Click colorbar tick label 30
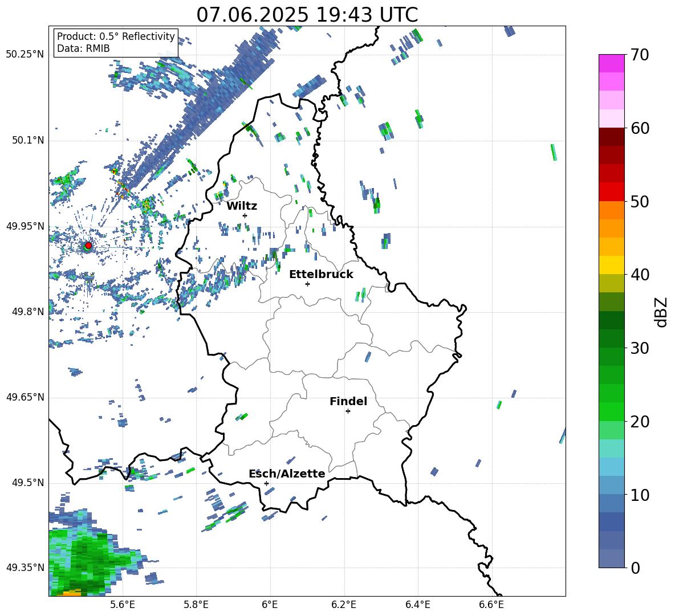The width and height of the screenshot is (675, 616). pos(640,348)
